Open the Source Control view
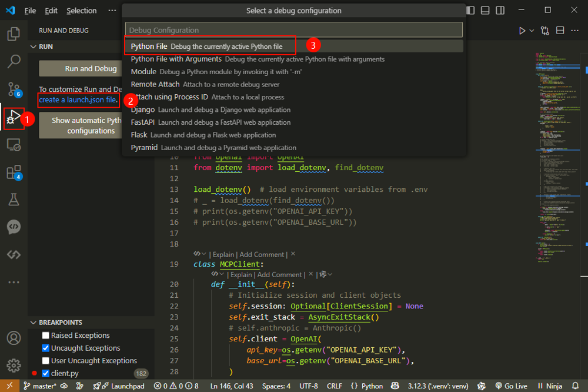The image size is (588, 392). click(13, 89)
